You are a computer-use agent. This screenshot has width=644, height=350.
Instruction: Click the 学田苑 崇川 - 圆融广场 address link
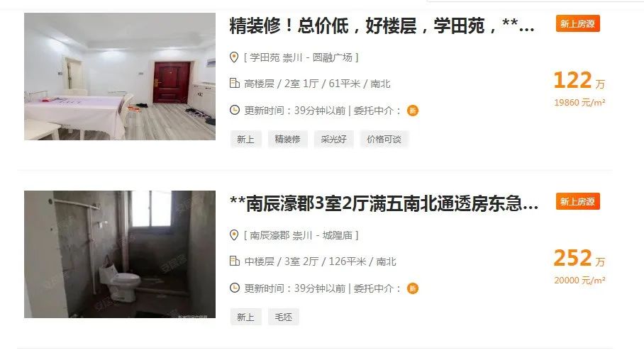(301, 57)
